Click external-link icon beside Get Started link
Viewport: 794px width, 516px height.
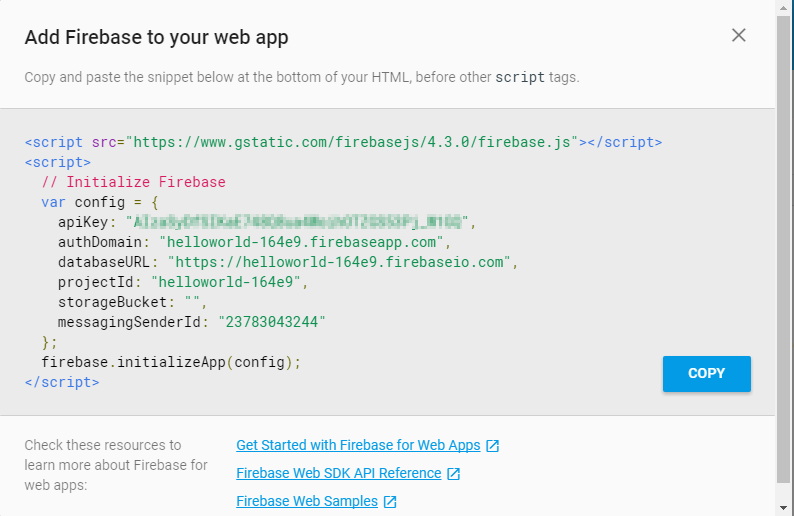492,446
